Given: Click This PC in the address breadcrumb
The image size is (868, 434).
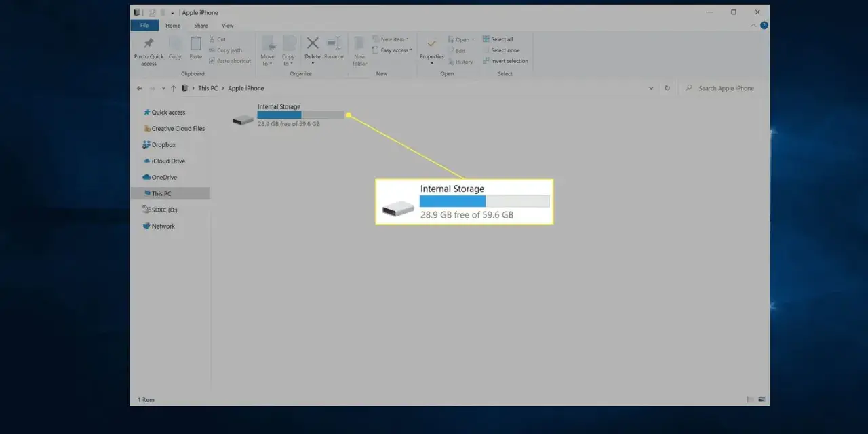Looking at the screenshot, I should (x=208, y=88).
